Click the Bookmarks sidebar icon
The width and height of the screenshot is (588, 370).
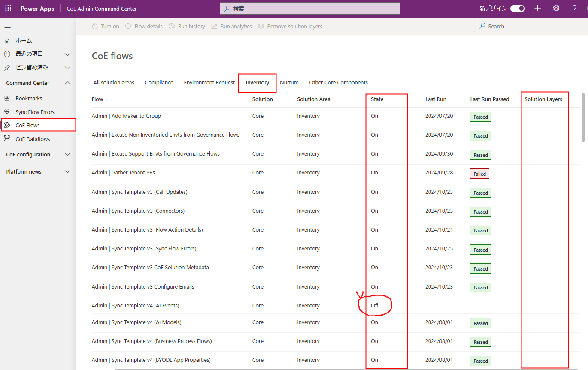point(7,99)
